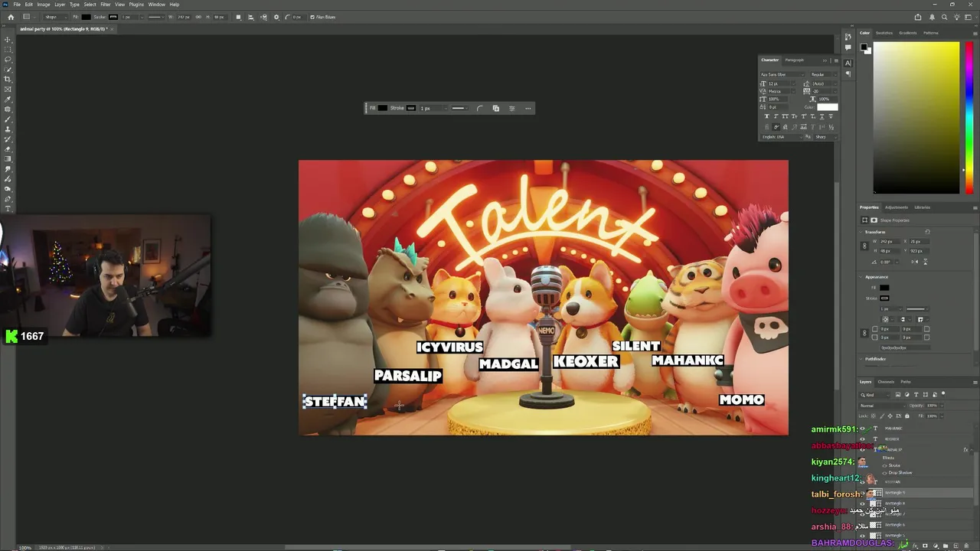Collapse the Appearance section

tap(861, 277)
